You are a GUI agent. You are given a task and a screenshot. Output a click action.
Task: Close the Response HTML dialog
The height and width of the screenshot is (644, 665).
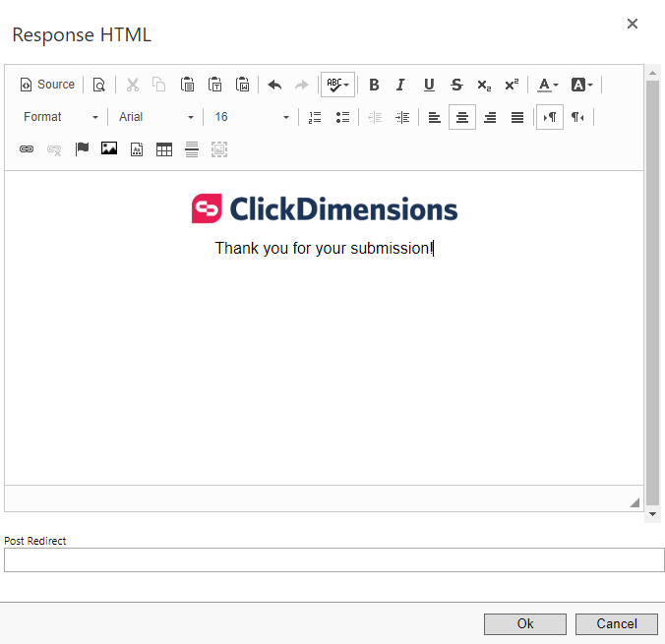[633, 24]
